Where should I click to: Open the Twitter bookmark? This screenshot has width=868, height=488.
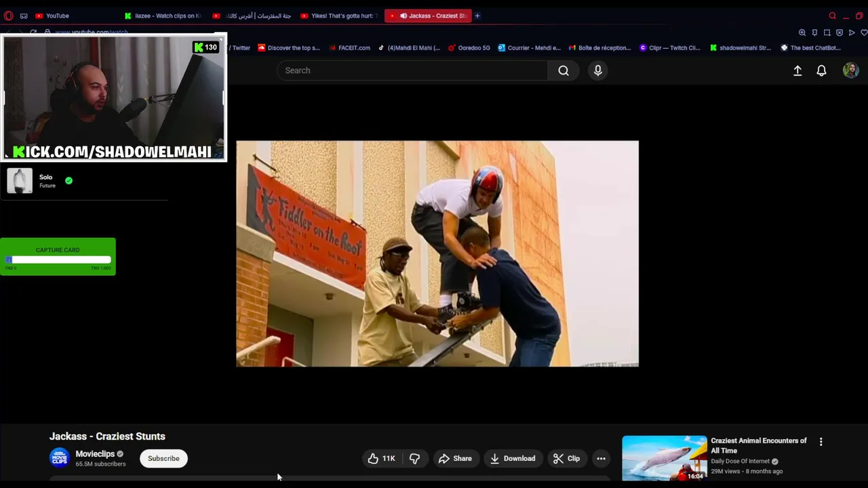(x=240, y=48)
